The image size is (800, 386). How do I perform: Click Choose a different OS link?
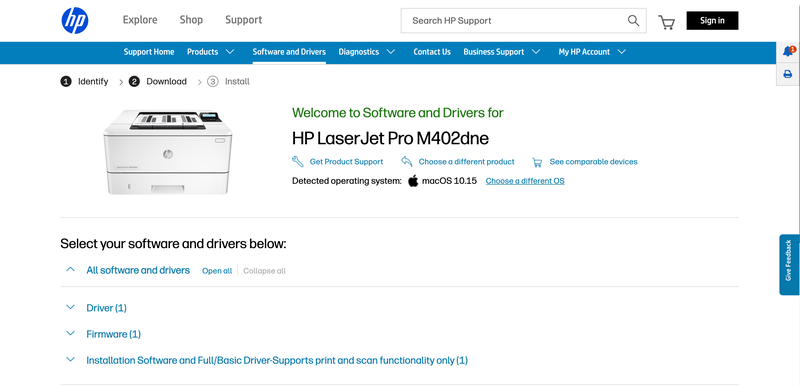coord(525,181)
